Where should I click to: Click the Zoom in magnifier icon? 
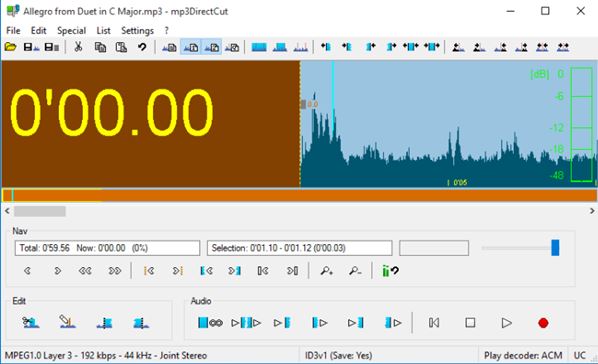[326, 271]
